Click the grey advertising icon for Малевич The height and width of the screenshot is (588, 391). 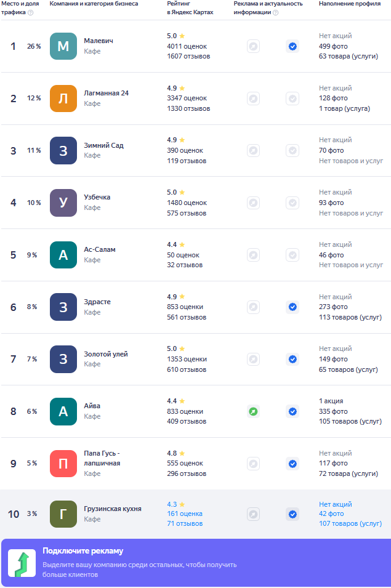pyautogui.click(x=253, y=46)
